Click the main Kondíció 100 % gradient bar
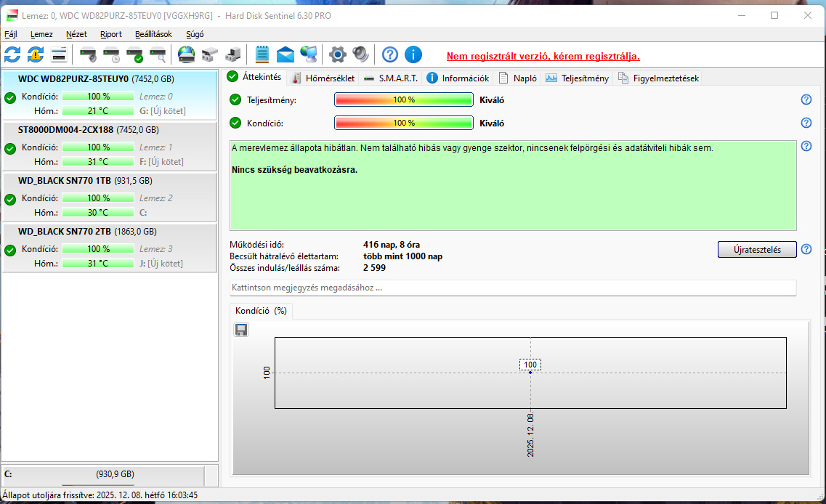 pos(404,123)
